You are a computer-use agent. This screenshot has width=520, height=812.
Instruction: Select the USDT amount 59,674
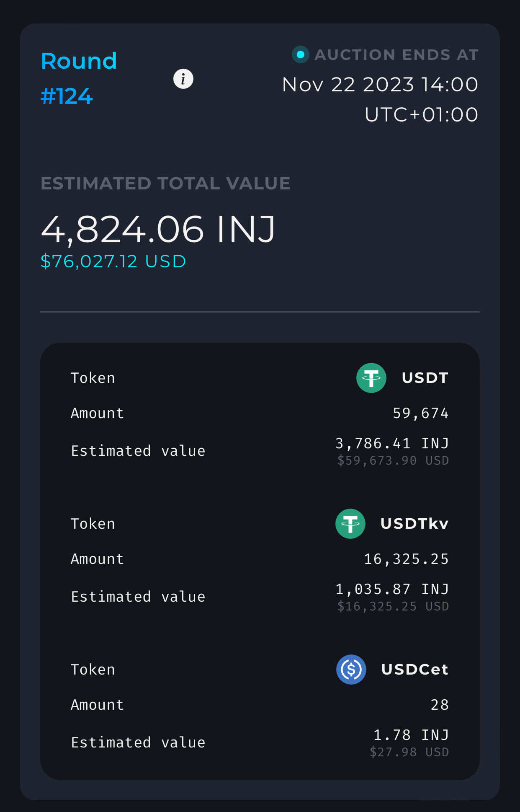420,414
